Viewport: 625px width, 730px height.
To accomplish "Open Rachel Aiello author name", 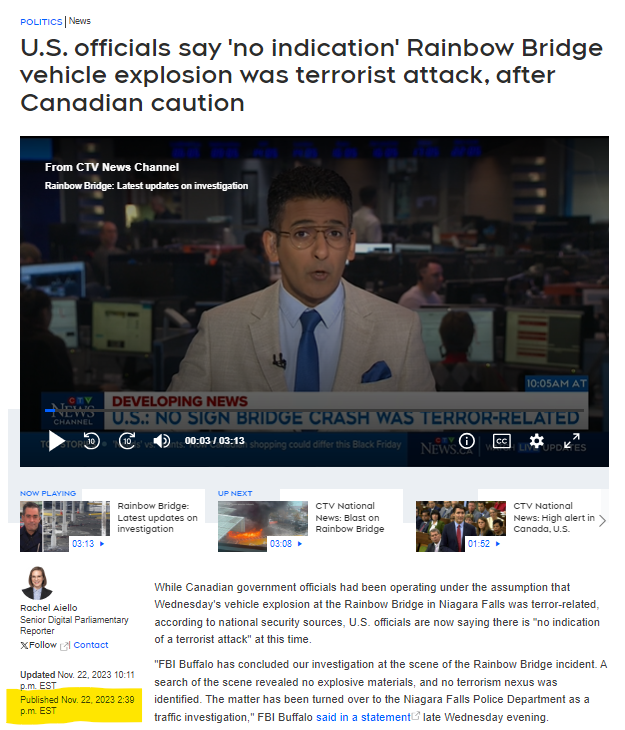I will coord(48,608).
